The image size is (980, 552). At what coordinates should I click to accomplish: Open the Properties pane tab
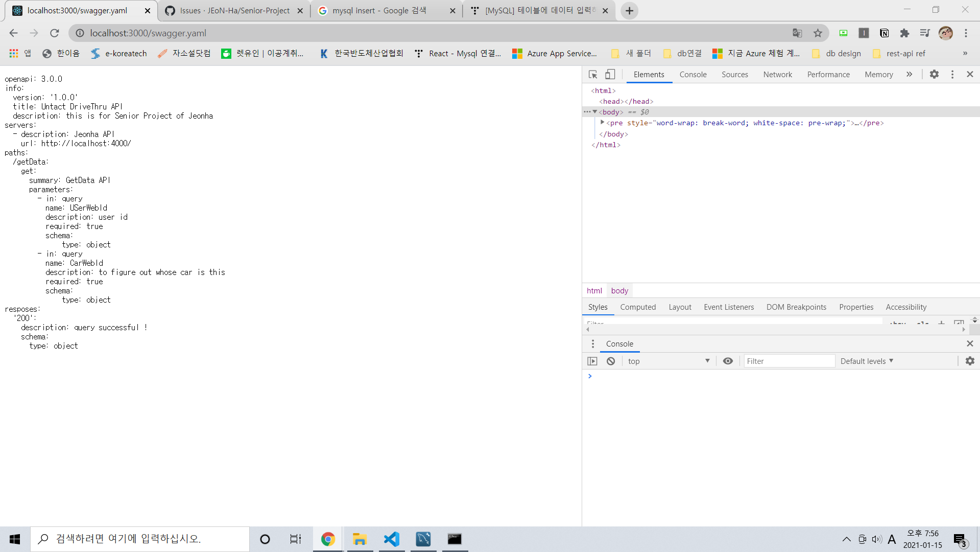point(856,307)
